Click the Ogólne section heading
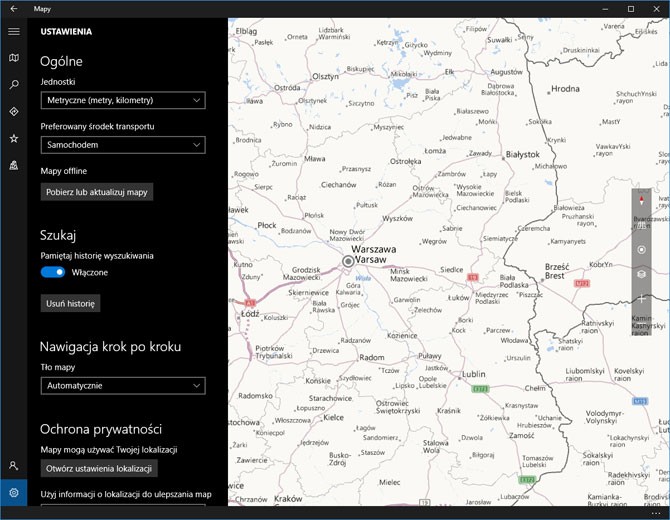 click(61, 62)
